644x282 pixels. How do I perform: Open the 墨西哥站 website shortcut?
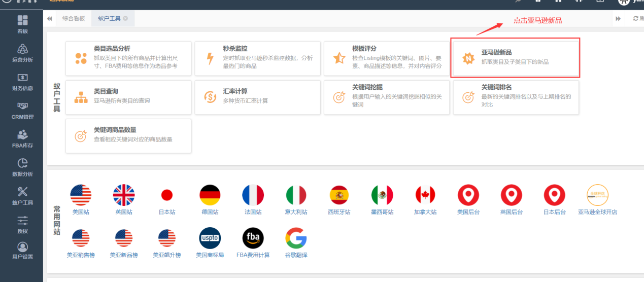point(382,200)
